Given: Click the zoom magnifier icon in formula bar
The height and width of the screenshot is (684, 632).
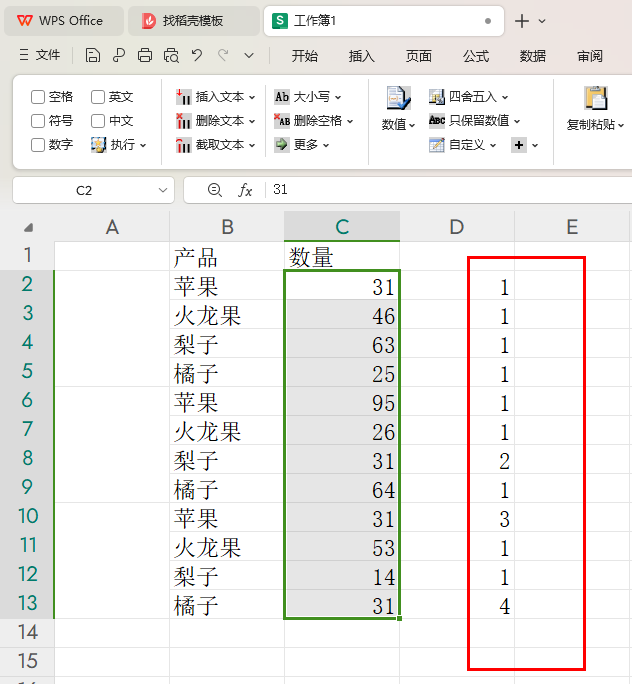Looking at the screenshot, I should 214,190.
